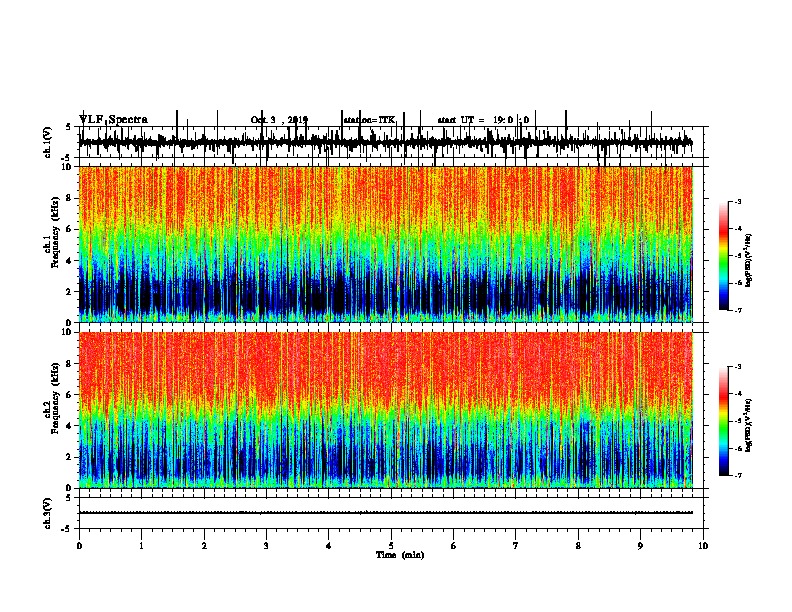792x612 pixels.
Task: Click the ch.2 spectrogram color scale bar
Action: click(x=724, y=421)
